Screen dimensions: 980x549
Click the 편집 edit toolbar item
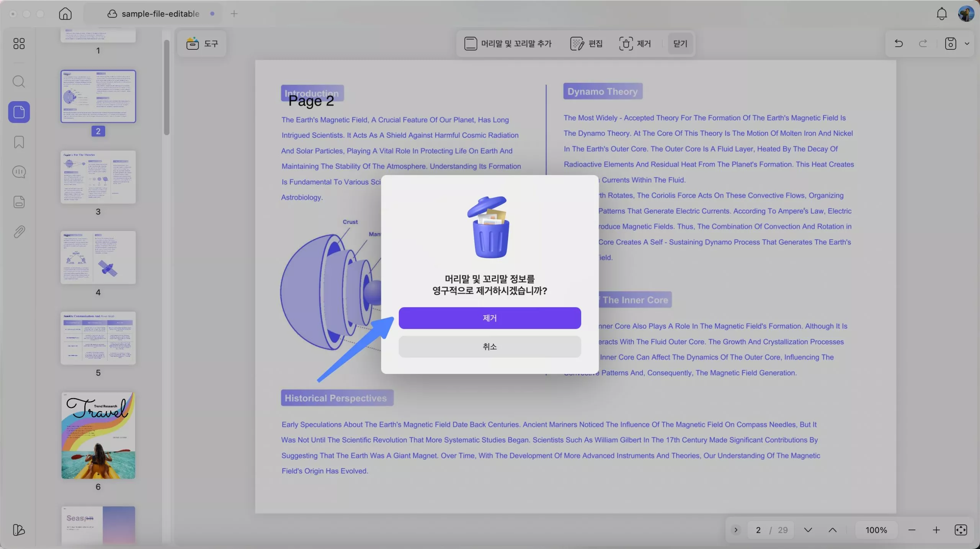point(586,44)
